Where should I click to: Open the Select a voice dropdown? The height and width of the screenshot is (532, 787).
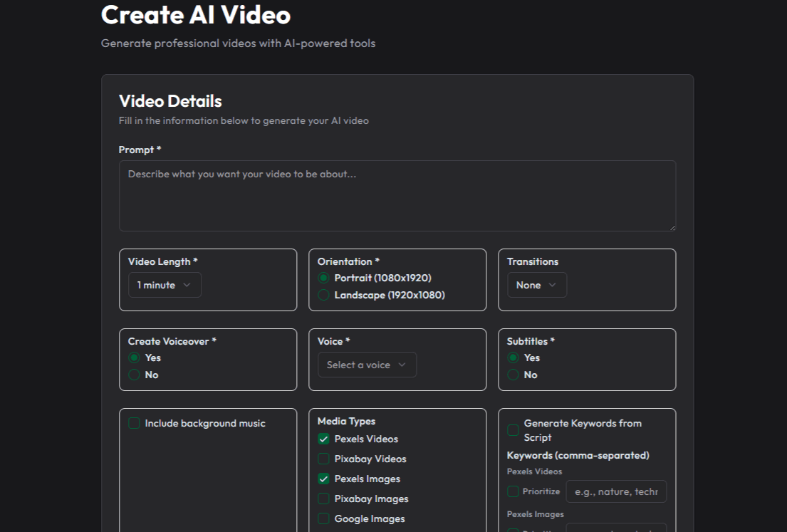[x=367, y=365]
